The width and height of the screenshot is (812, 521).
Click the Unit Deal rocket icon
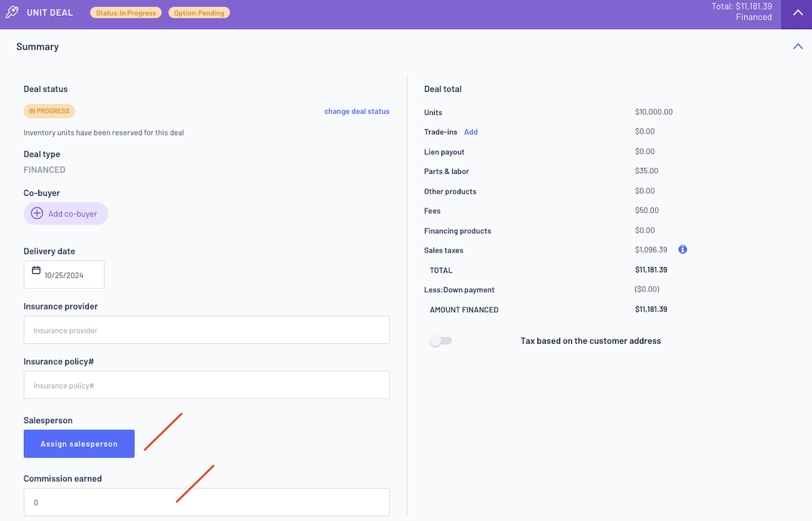tap(12, 13)
